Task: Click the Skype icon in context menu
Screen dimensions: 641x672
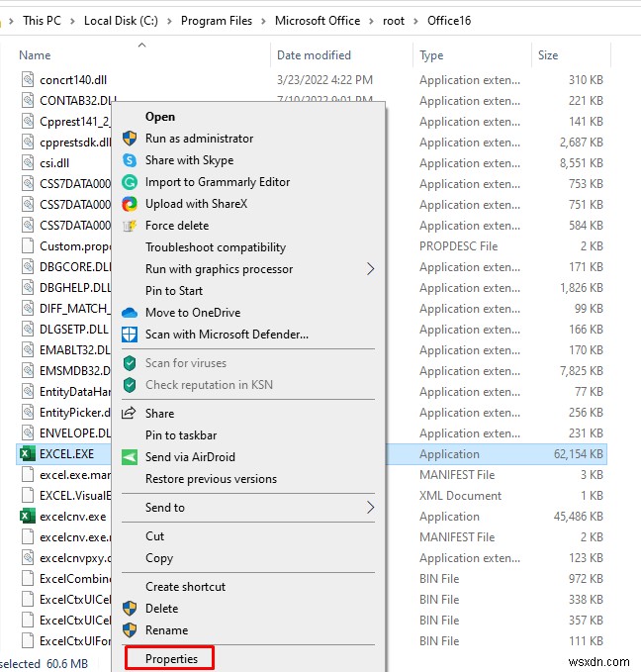Action: [130, 160]
